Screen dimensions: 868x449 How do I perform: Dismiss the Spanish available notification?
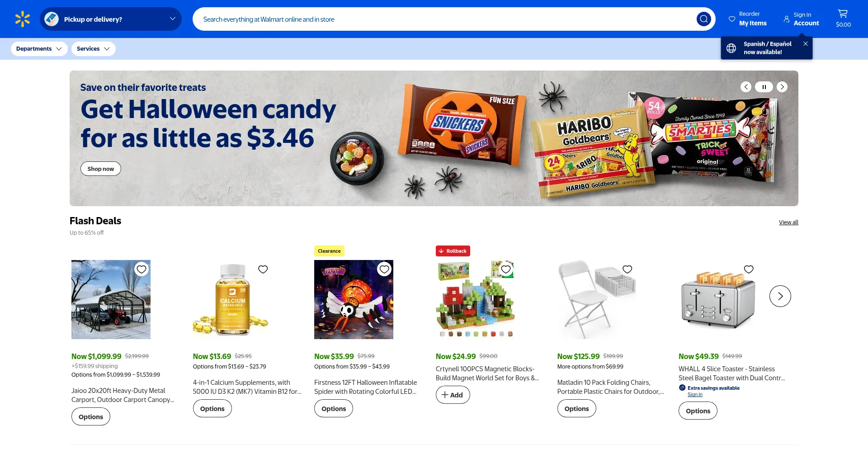click(806, 44)
